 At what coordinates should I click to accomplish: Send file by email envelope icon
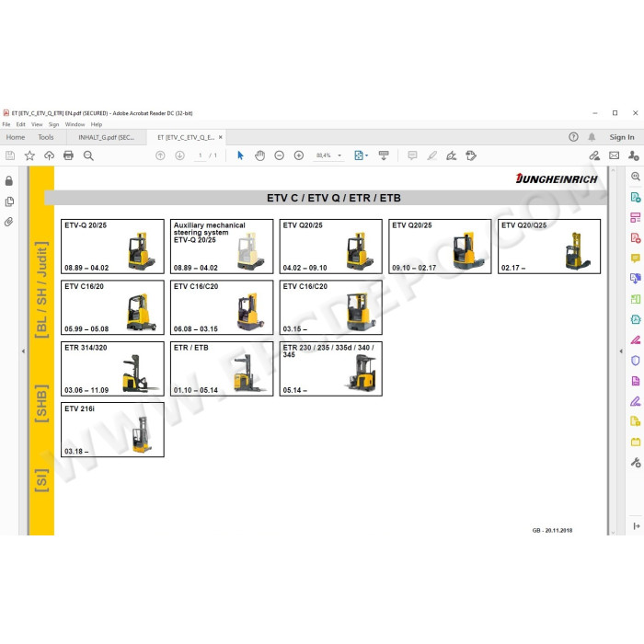click(614, 155)
